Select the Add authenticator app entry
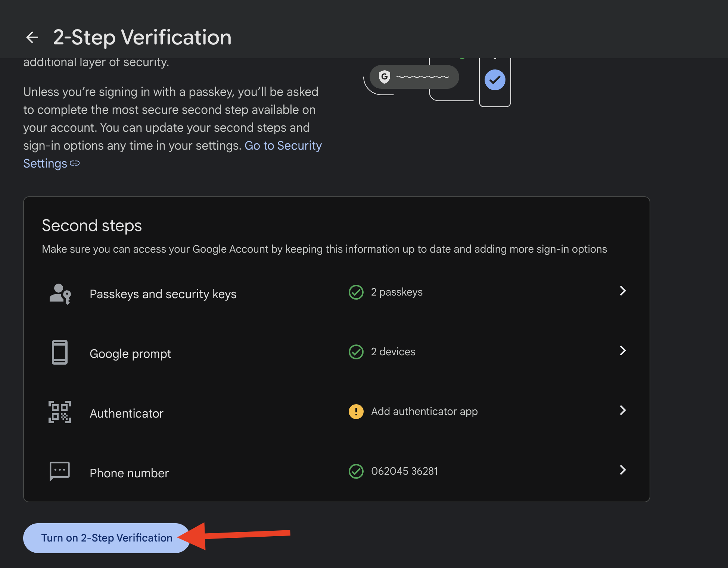Image resolution: width=728 pixels, height=568 pixels. click(x=424, y=412)
